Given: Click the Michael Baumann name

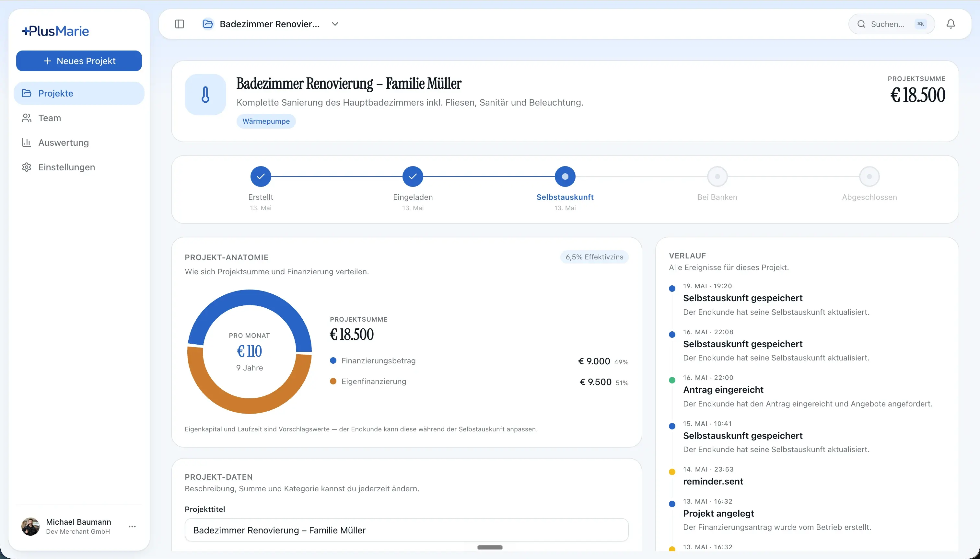Looking at the screenshot, I should 78,522.
